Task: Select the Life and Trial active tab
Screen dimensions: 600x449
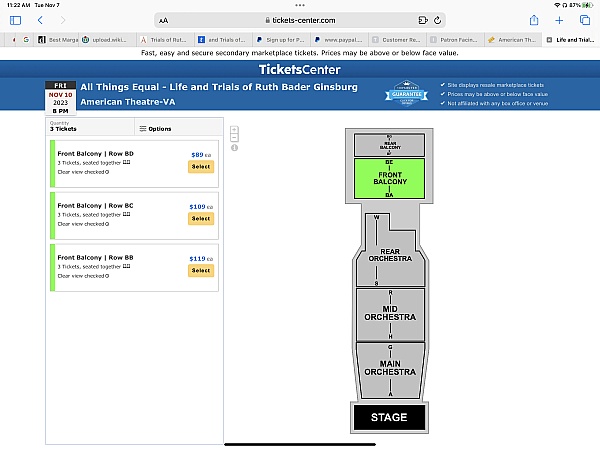Action: 571,39
